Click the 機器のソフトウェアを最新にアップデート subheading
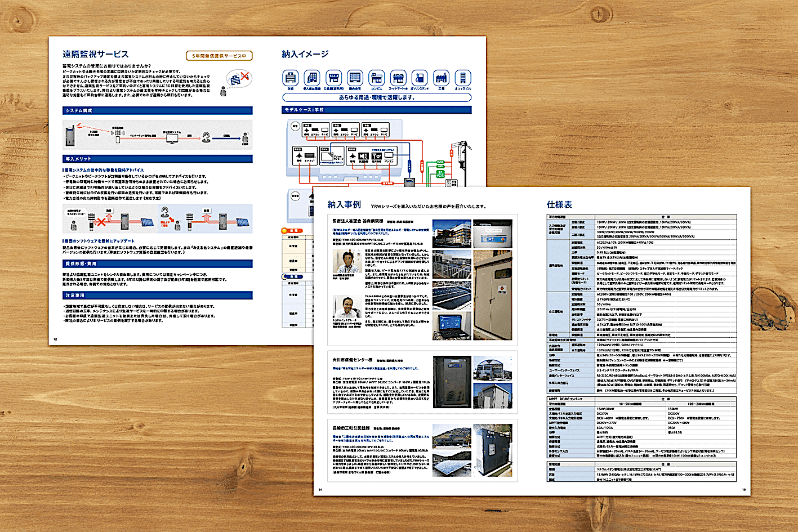The width and height of the screenshot is (798, 532). pyautogui.click(x=99, y=241)
